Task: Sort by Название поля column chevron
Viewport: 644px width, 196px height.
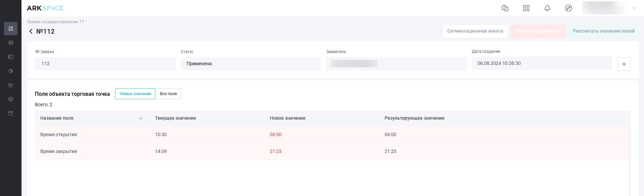Action: [x=140, y=118]
